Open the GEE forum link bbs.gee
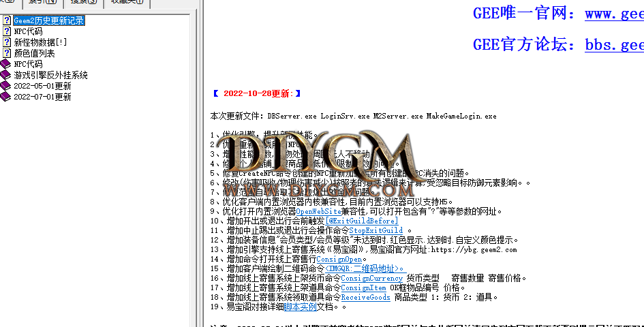 (615, 45)
